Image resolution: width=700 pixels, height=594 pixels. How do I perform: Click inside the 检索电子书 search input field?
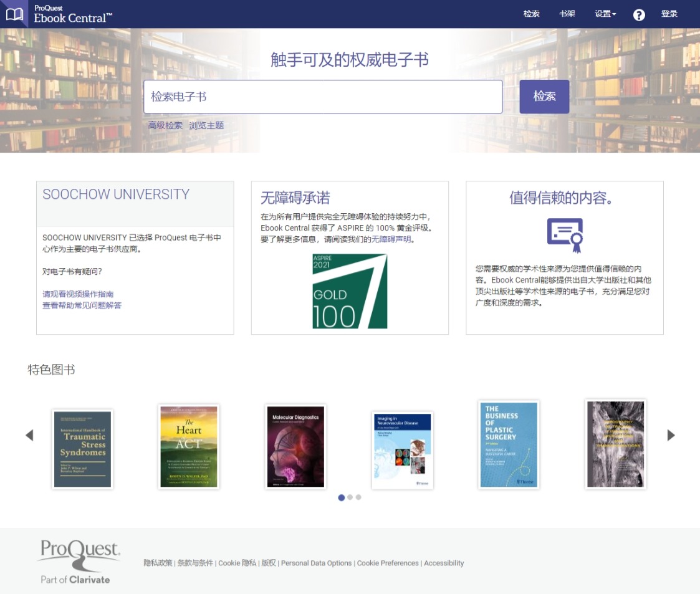point(323,97)
